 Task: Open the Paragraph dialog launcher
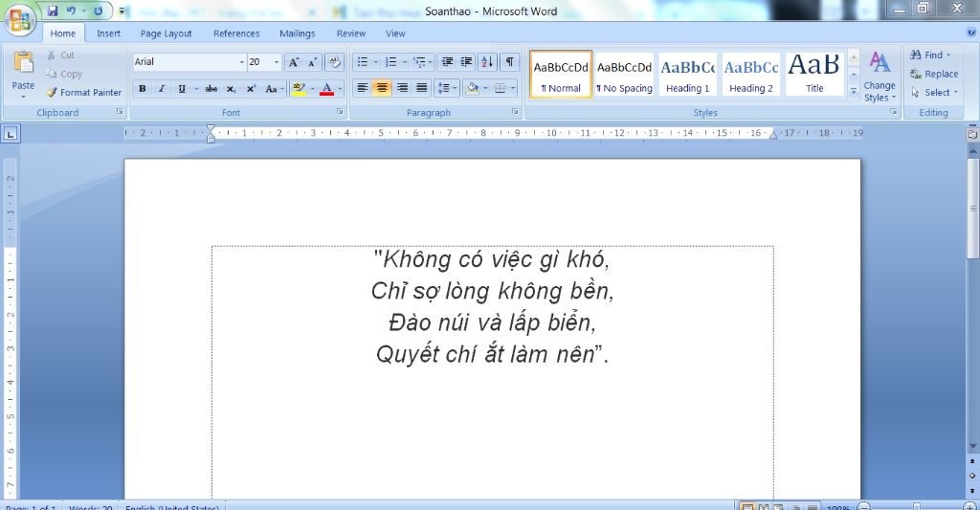[515, 112]
